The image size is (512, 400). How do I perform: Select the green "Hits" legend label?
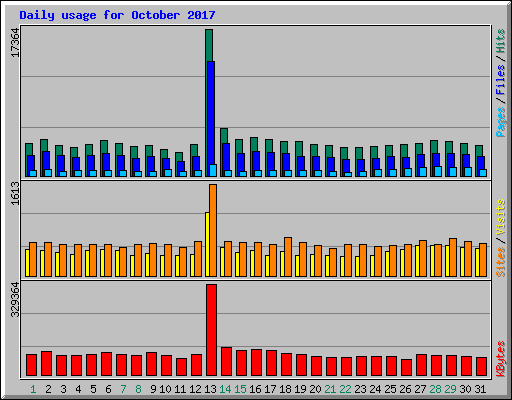(501, 41)
